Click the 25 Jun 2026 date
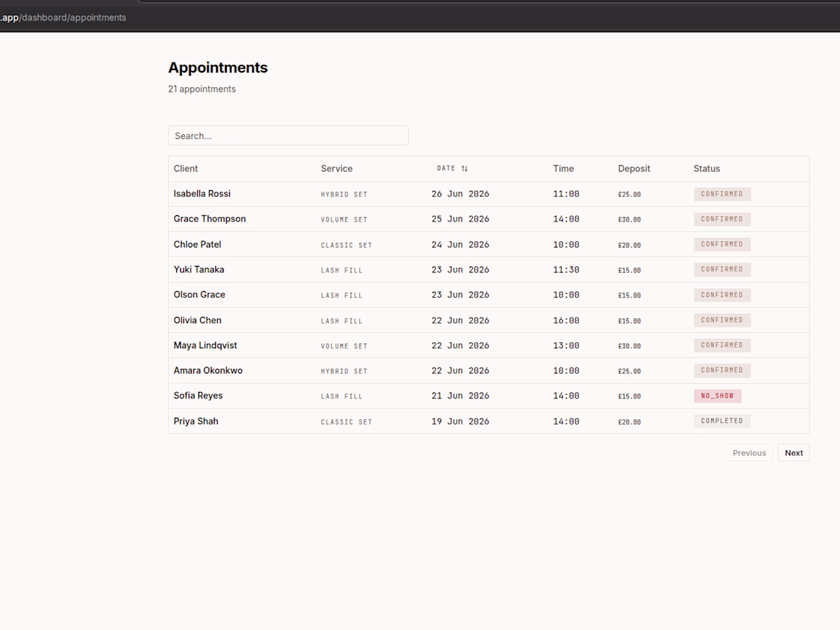Viewport: 840px width, 630px height. [x=460, y=218]
